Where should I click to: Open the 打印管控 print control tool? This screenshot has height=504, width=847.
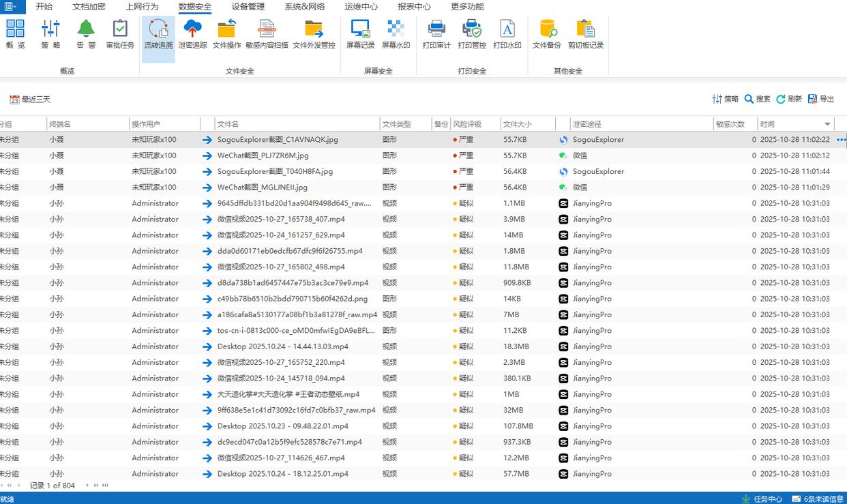472,34
